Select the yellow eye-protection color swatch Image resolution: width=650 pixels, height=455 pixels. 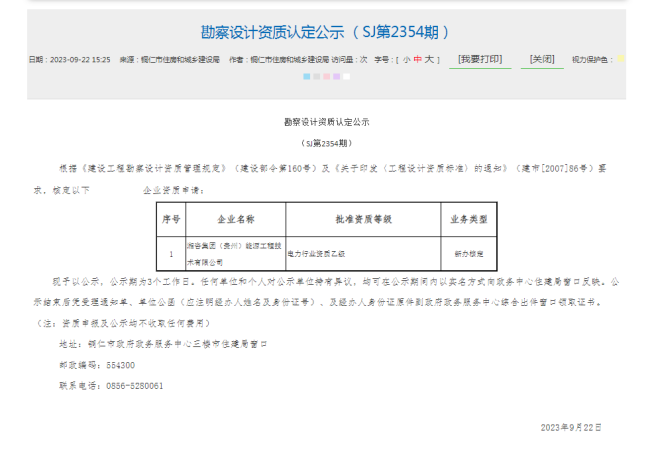click(x=620, y=60)
